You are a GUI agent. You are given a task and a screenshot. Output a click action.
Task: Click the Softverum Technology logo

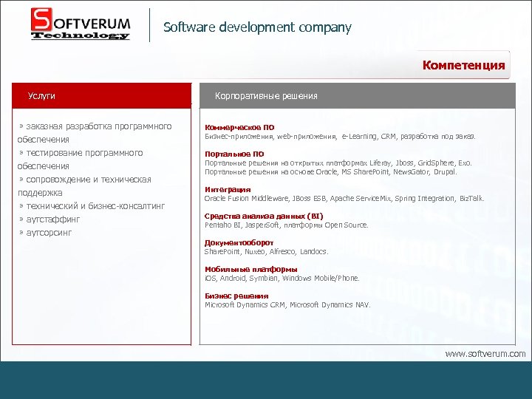click(x=81, y=24)
